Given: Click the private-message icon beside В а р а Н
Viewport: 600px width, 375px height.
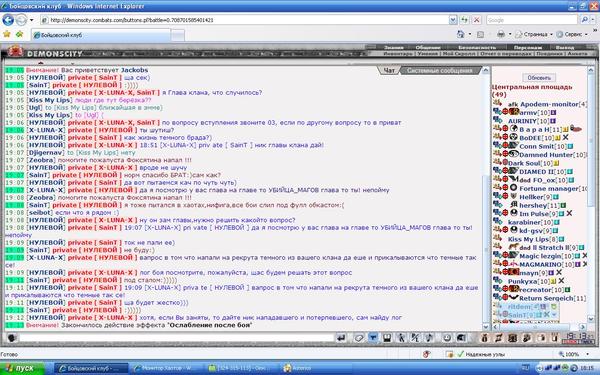Looking at the screenshot, I should click(x=497, y=128).
